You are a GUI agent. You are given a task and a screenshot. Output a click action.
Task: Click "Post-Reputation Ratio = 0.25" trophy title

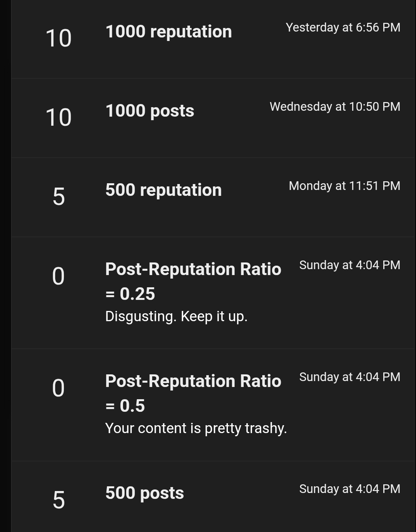(193, 281)
